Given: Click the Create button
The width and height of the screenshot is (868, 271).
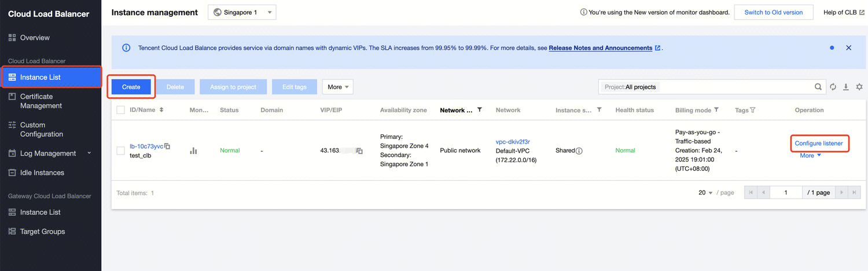Looking at the screenshot, I should tap(131, 87).
